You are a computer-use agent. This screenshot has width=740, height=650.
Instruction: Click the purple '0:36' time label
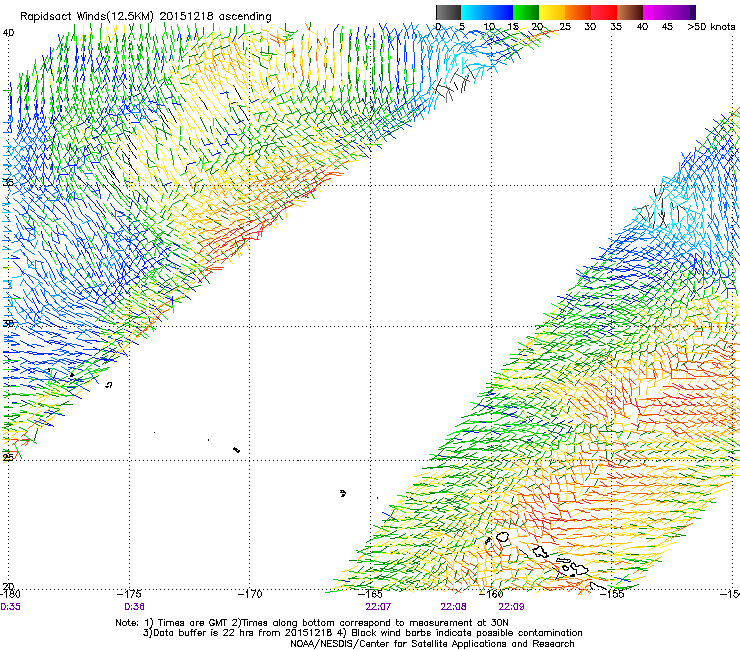click(134, 607)
